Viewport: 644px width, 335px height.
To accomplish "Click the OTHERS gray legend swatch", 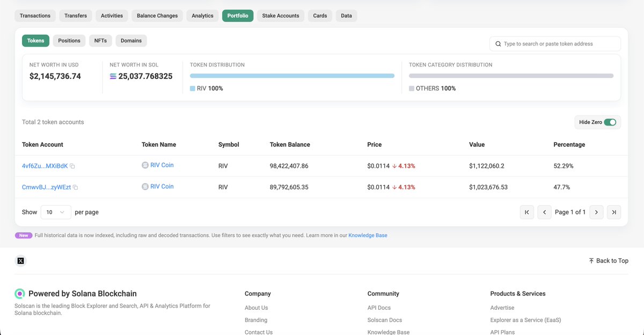I will (x=412, y=88).
